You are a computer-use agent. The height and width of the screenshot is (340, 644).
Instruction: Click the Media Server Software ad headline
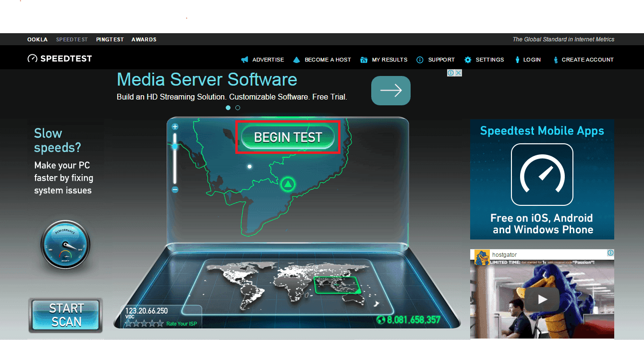[x=207, y=79]
